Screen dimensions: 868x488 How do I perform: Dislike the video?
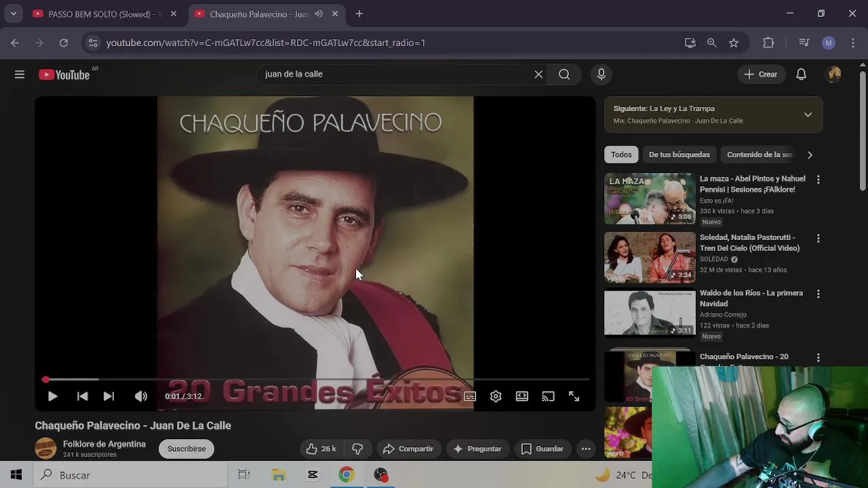point(357,449)
